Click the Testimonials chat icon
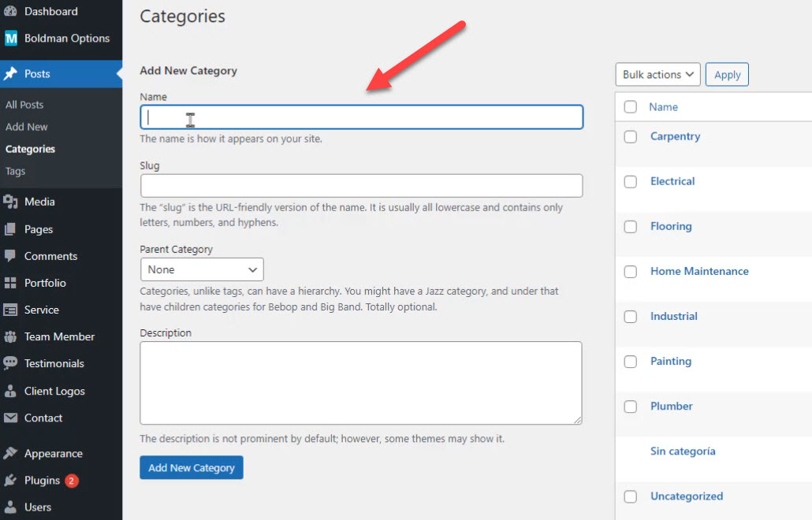This screenshot has width=812, height=520. tap(10, 363)
